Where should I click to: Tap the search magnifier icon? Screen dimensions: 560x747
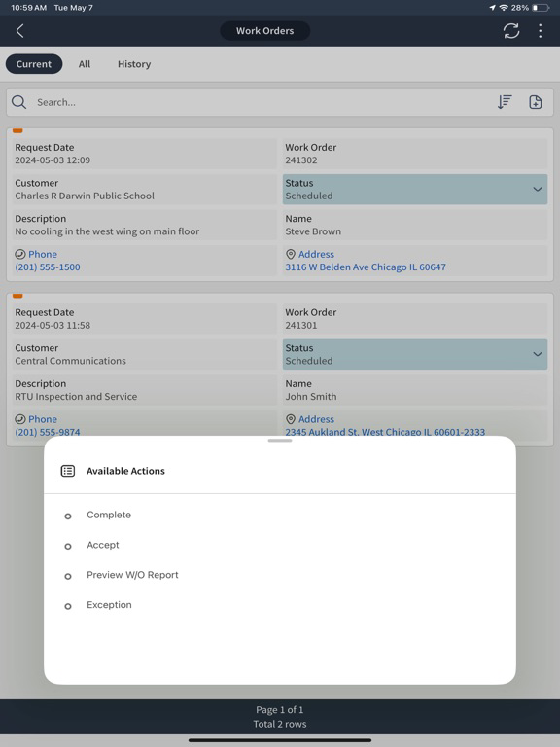tap(19, 102)
